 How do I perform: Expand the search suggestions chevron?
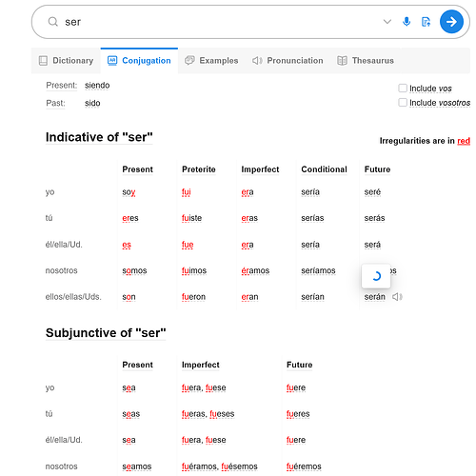(387, 22)
